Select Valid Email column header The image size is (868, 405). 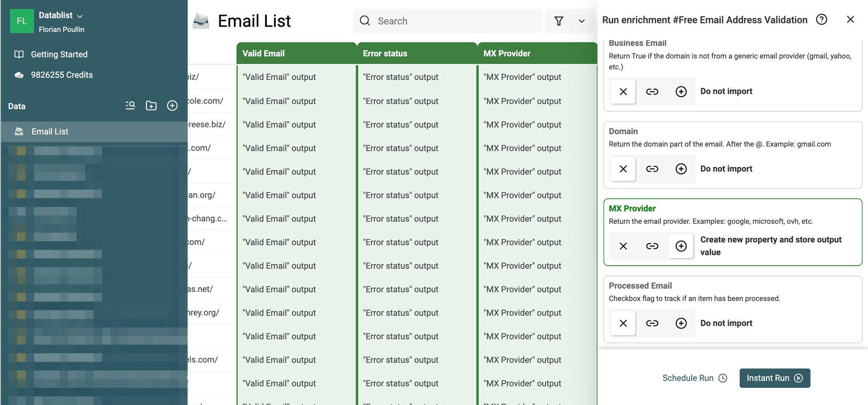[297, 53]
